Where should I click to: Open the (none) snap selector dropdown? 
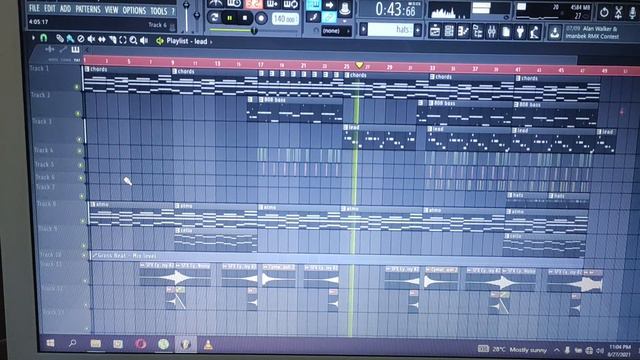[x=336, y=31]
